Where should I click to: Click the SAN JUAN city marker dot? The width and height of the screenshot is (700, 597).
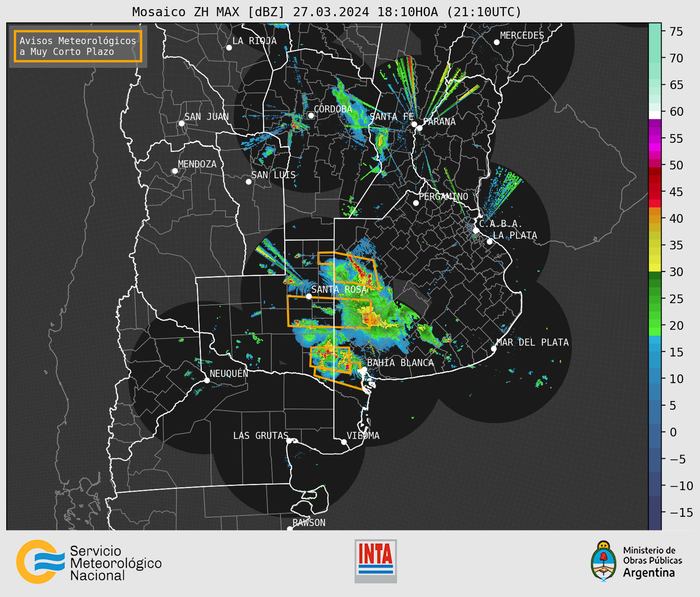[x=181, y=123]
